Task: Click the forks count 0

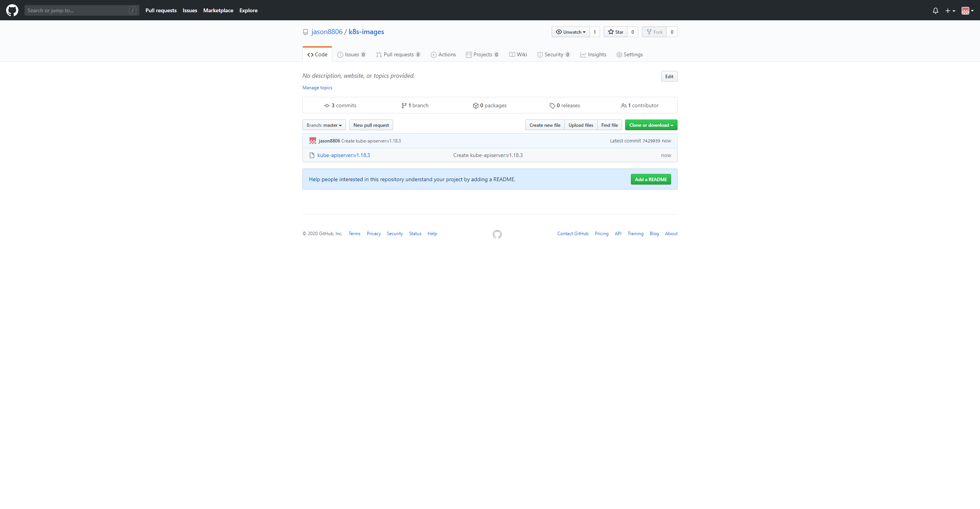Action: pyautogui.click(x=672, y=32)
